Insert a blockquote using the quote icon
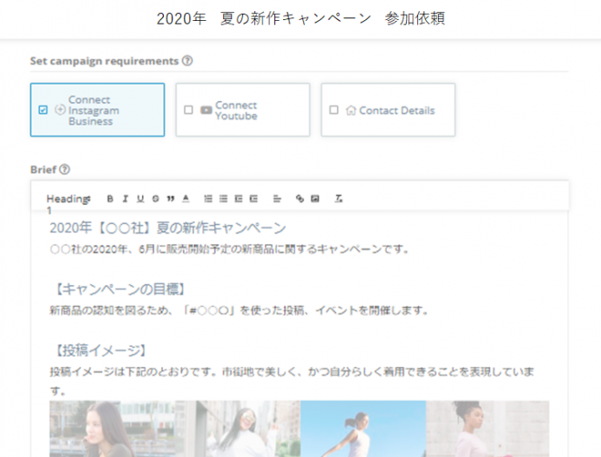 (170, 198)
